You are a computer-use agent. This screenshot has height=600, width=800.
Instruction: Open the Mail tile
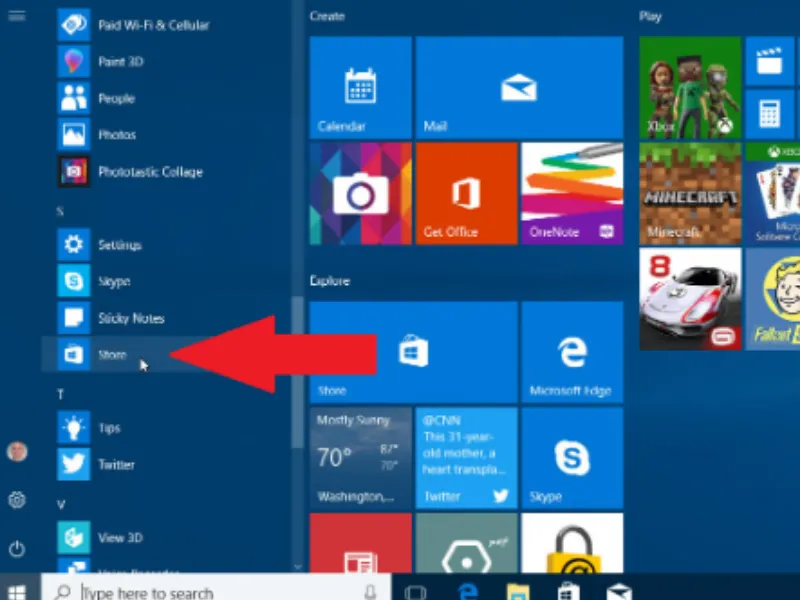pos(519,88)
